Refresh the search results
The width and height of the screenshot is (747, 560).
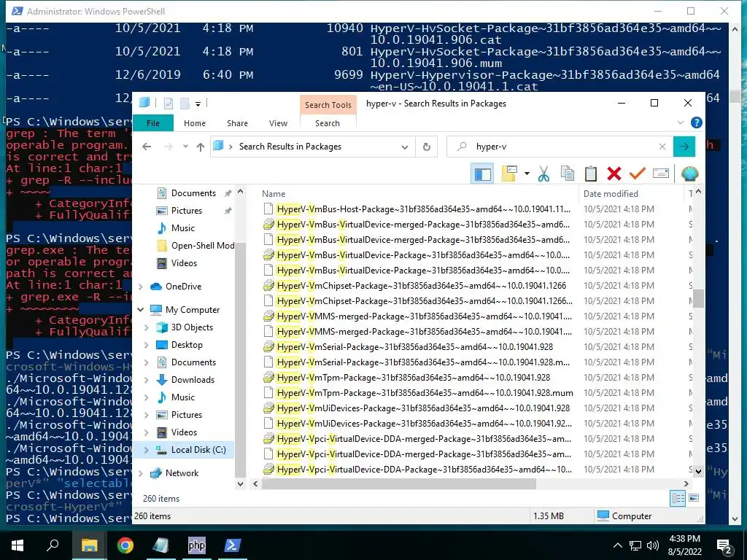pyautogui.click(x=427, y=147)
